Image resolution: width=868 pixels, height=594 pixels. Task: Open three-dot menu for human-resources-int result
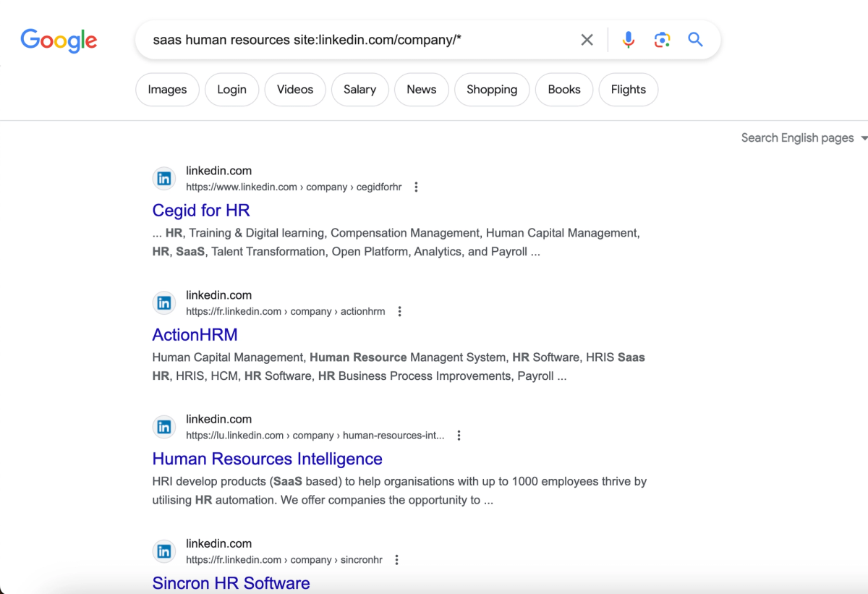459,436
